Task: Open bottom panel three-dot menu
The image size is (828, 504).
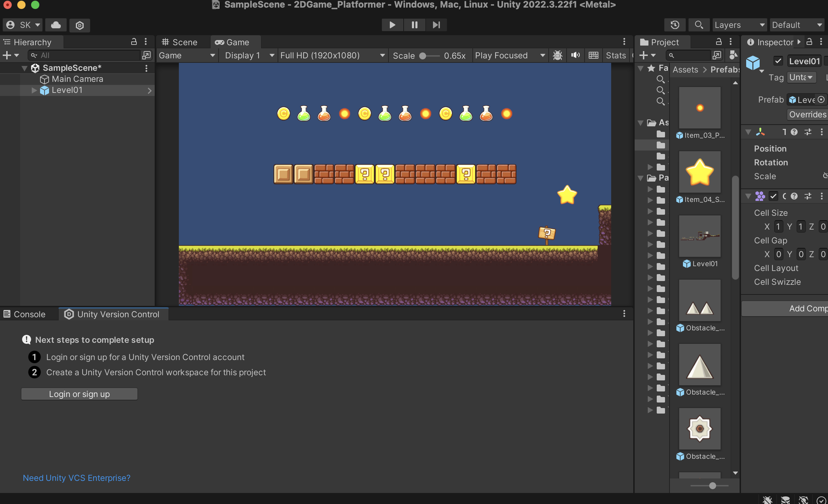Action: (x=624, y=314)
